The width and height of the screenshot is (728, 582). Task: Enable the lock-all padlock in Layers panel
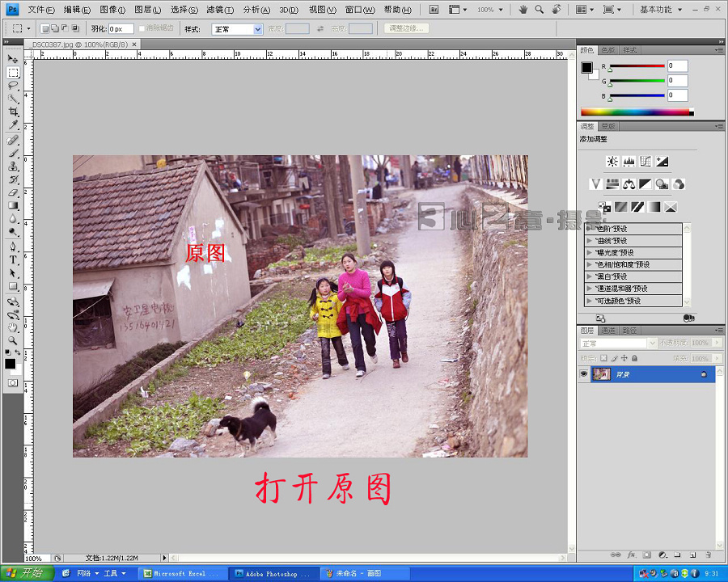(633, 358)
